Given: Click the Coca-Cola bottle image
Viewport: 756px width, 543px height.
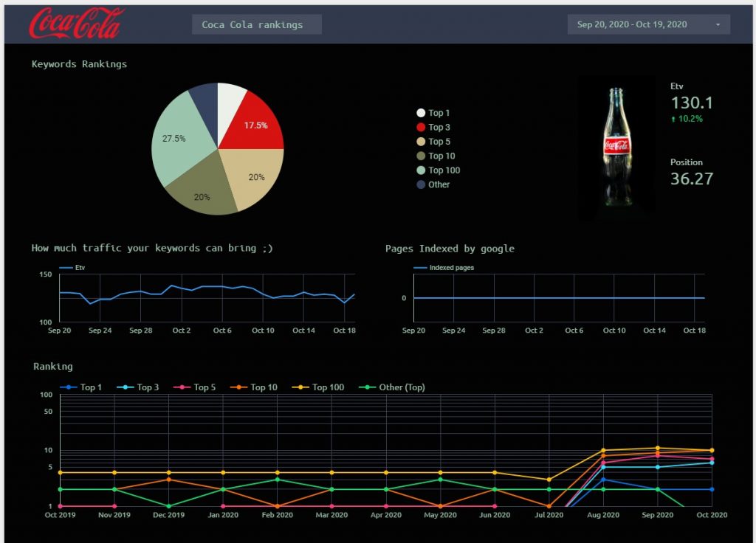Looking at the screenshot, I should click(x=616, y=148).
